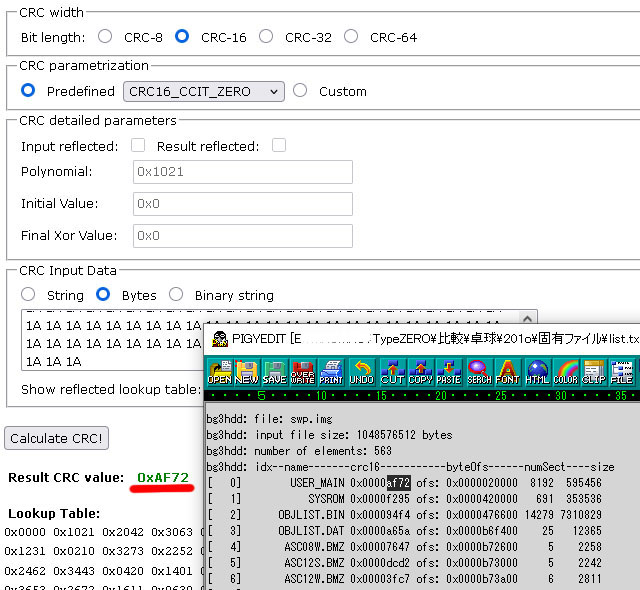
Task: Click the HTML globe icon
Action: point(537,373)
